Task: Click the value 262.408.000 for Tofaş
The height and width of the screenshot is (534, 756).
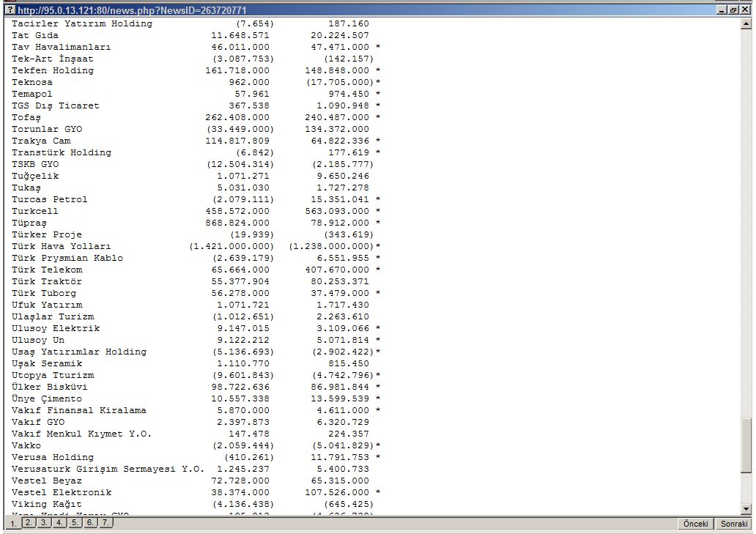Action: [237, 117]
